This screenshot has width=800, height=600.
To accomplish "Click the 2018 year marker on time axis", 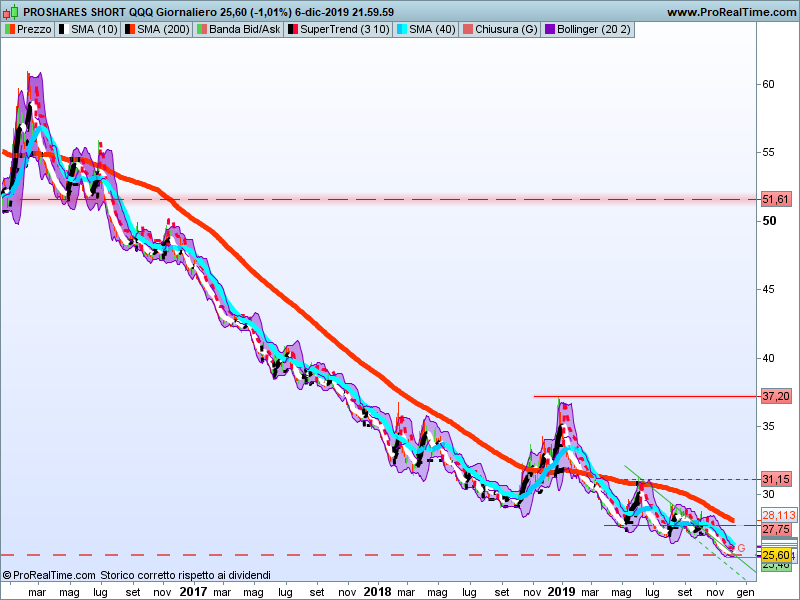I will click(378, 591).
